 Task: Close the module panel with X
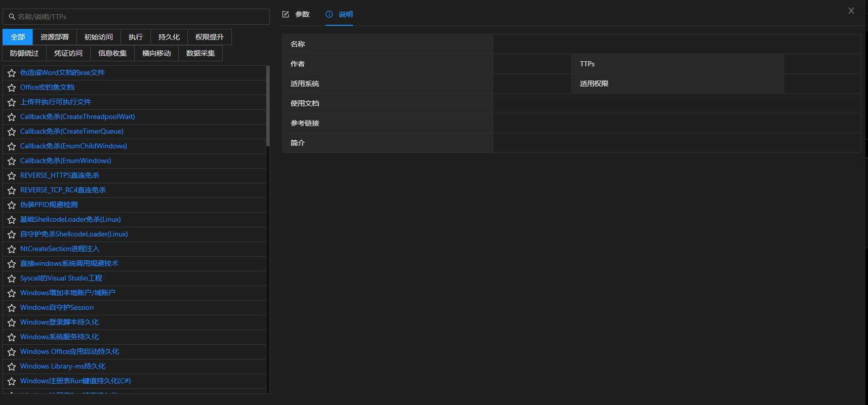coord(851,11)
